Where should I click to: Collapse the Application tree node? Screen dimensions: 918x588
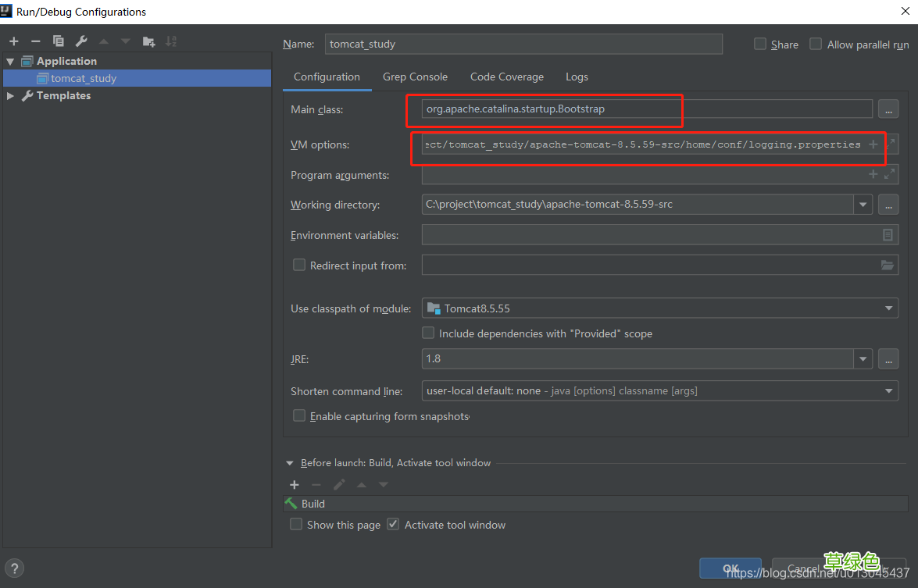pos(10,61)
